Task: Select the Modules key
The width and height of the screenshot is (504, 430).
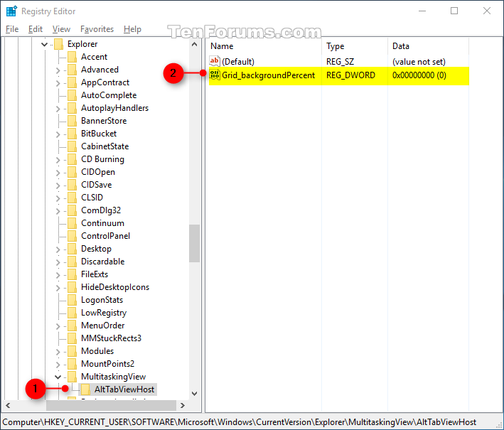Action: point(97,351)
